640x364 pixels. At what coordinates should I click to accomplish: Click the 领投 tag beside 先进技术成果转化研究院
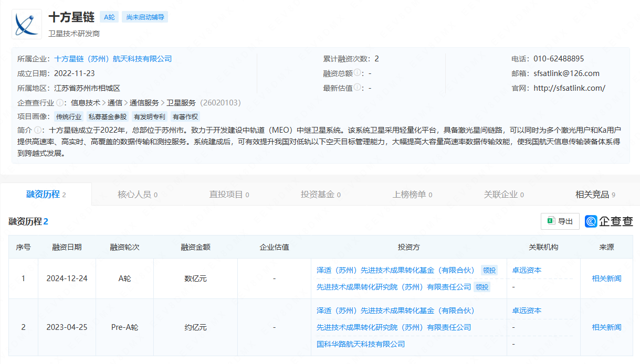[x=482, y=287]
